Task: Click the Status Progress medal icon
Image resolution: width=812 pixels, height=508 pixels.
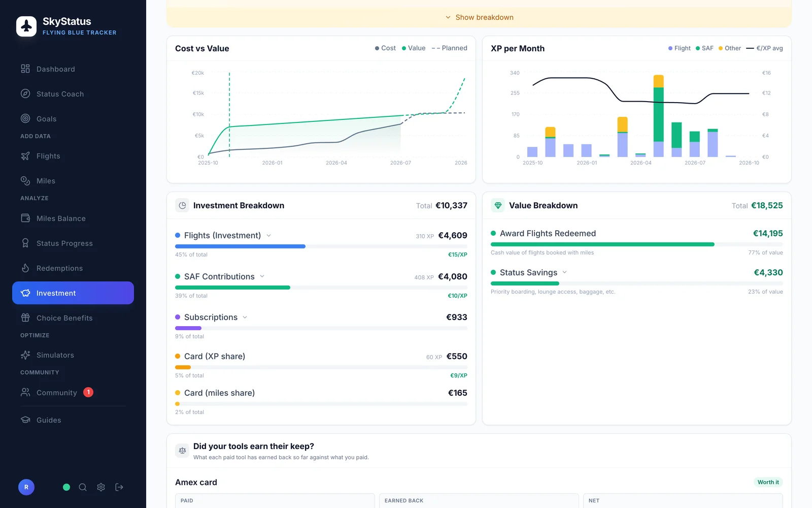Action: tap(25, 243)
